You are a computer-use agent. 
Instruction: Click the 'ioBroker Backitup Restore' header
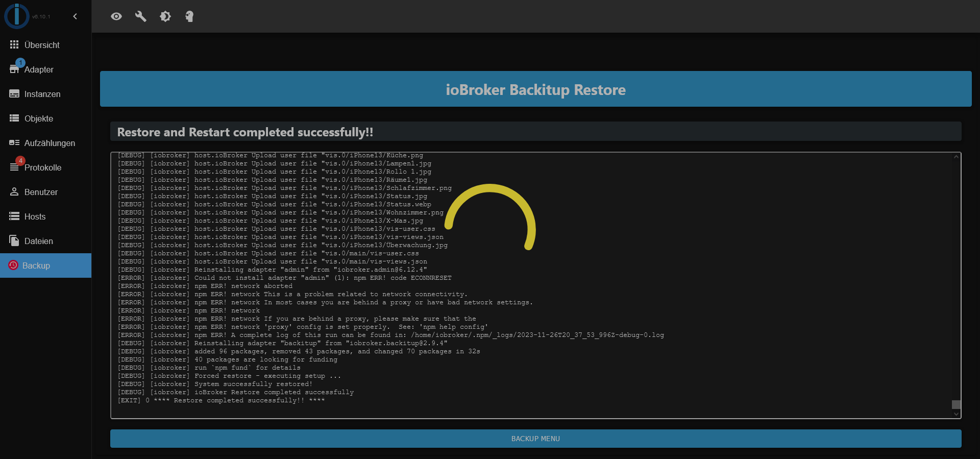(x=535, y=90)
